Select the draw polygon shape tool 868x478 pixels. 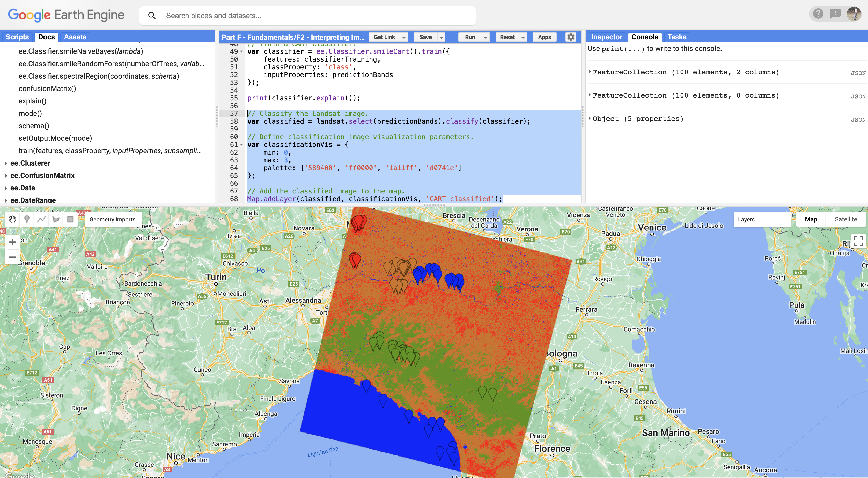pyautogui.click(x=56, y=220)
